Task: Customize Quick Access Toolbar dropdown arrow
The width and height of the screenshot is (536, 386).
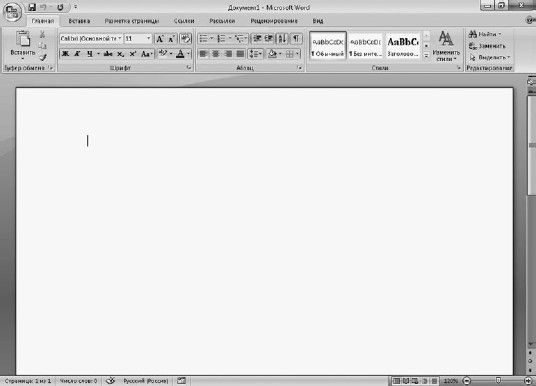Action: pos(76,7)
